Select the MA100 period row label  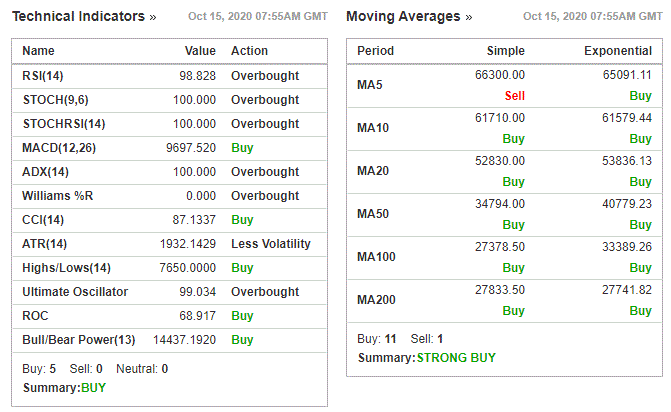376,257
